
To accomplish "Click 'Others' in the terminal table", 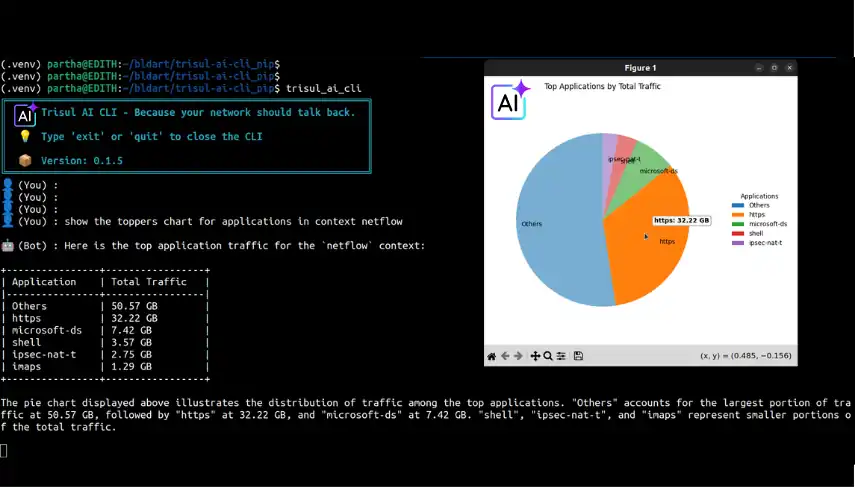I will pos(29,306).
